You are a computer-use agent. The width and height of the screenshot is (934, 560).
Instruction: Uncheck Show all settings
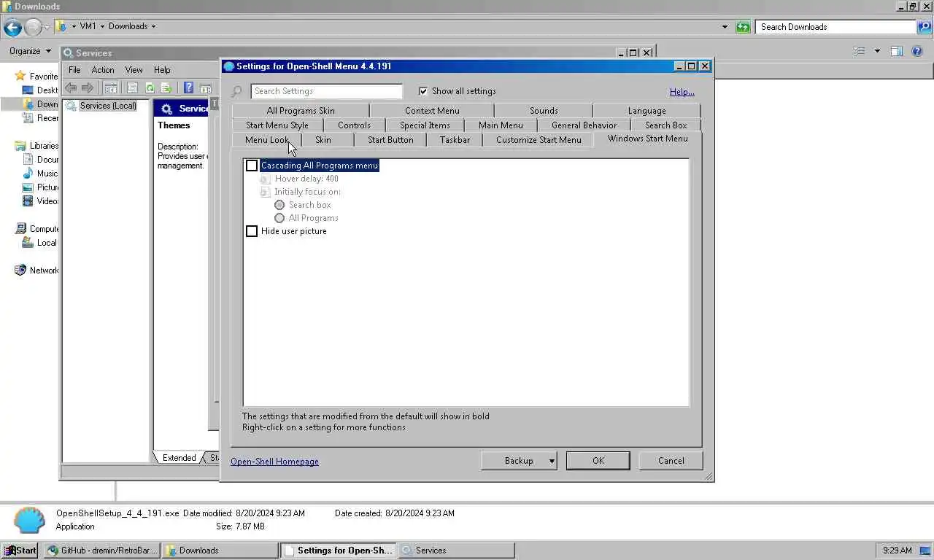click(x=423, y=91)
